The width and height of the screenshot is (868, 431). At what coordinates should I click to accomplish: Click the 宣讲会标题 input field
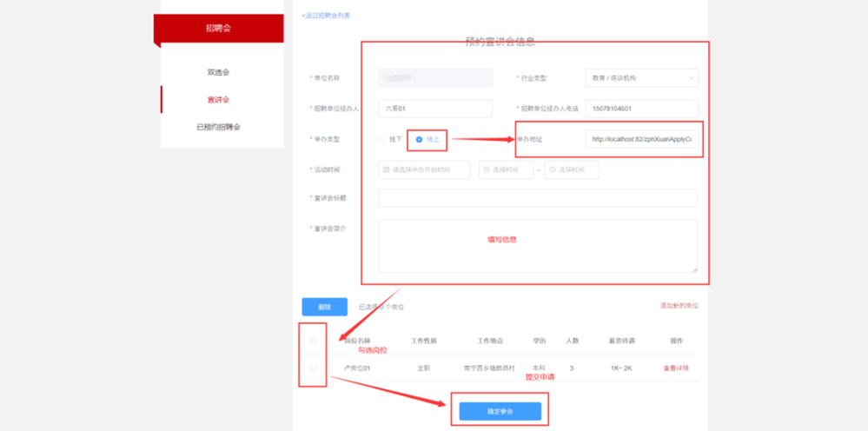538,198
